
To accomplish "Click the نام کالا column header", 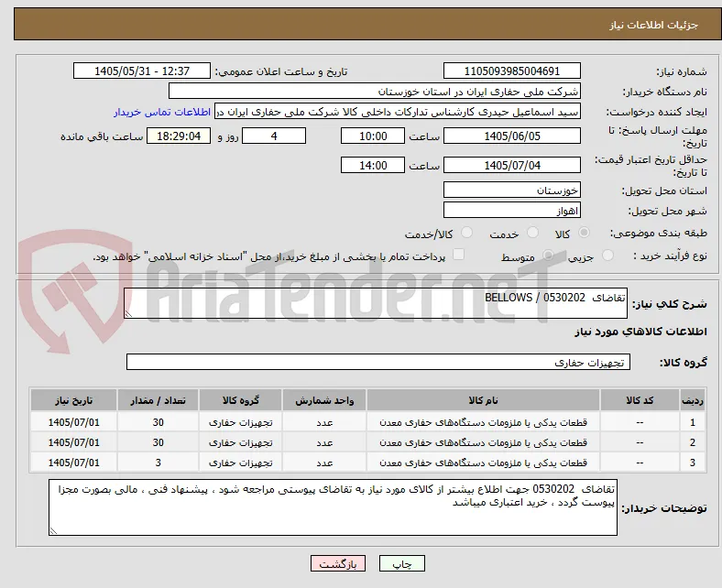I will [x=483, y=400].
